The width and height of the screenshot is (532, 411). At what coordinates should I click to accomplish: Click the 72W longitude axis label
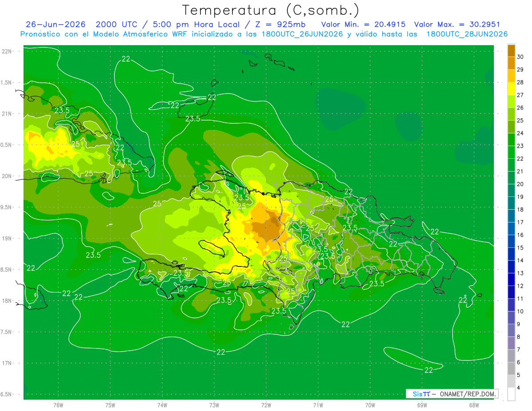coord(266,405)
